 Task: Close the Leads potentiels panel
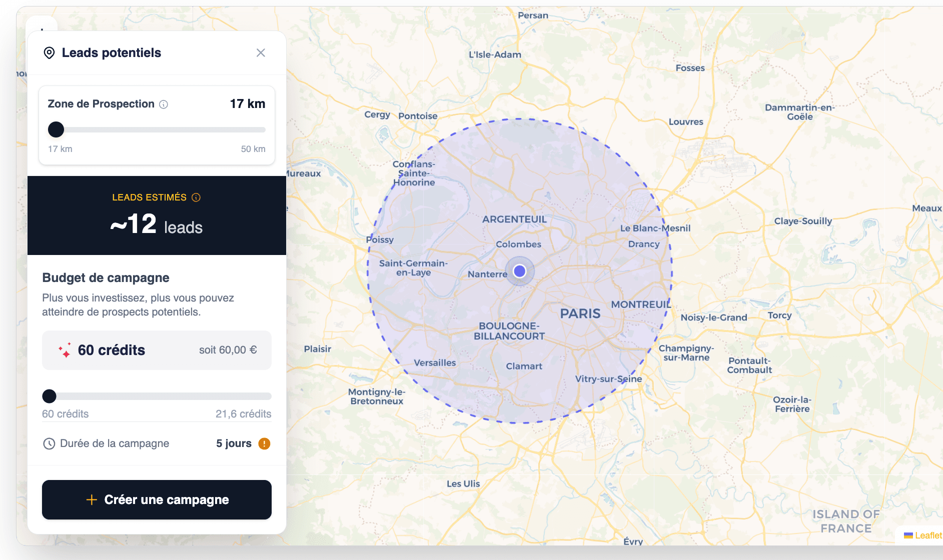pos(261,52)
